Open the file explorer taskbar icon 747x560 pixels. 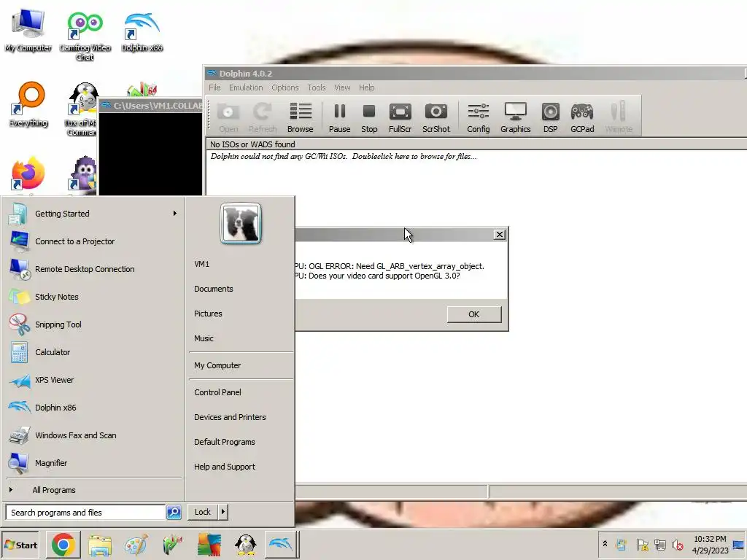(x=100, y=544)
